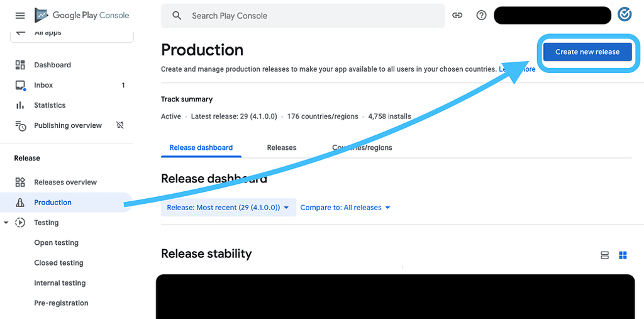Switch to the Releases tab
This screenshot has width=644, height=319.
281,148
